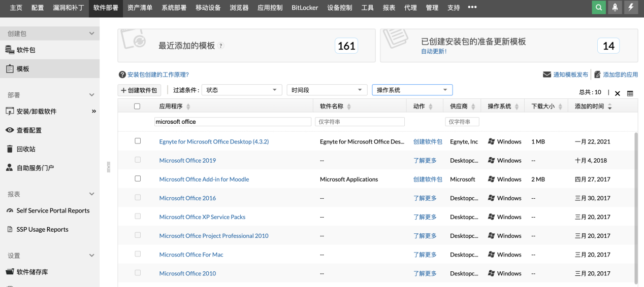Sort by 应用程序 column arrows
This screenshot has width=644, height=287.
click(x=188, y=106)
